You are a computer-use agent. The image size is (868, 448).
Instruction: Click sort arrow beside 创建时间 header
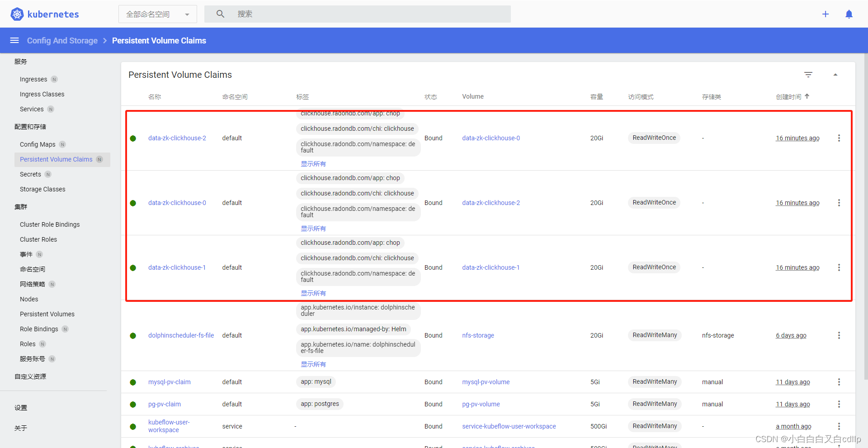pos(807,96)
